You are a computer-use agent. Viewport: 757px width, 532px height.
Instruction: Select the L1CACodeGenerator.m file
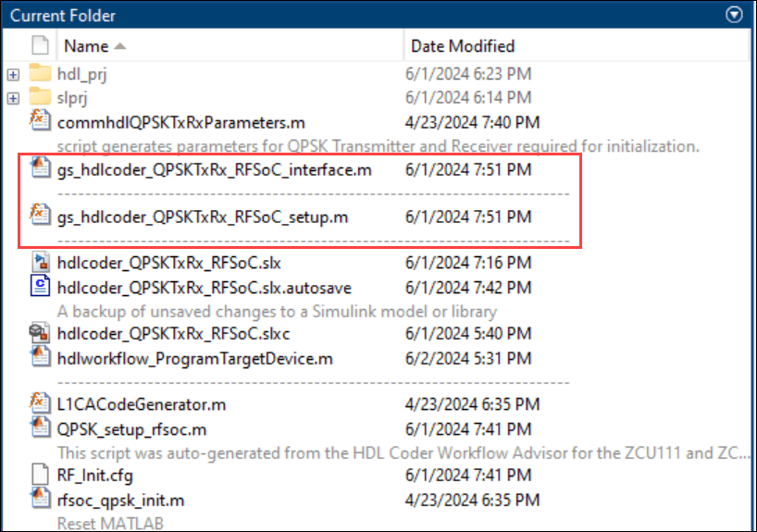[x=141, y=405]
